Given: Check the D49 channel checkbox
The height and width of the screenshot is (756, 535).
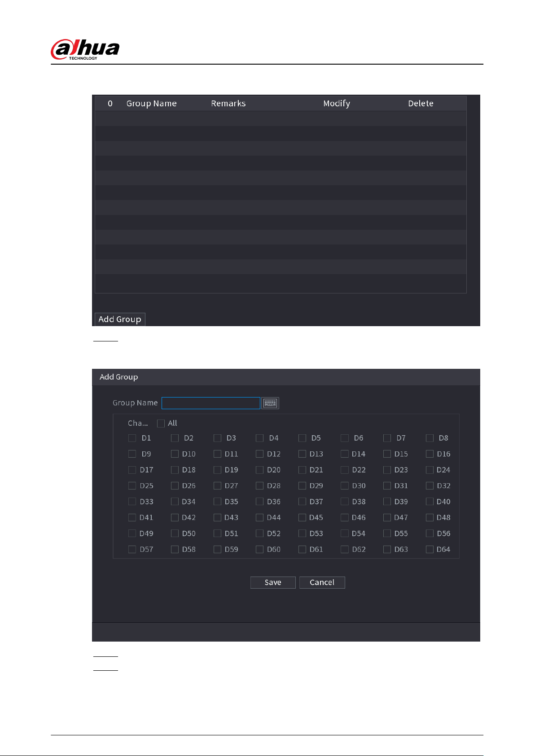Looking at the screenshot, I should tap(132, 533).
